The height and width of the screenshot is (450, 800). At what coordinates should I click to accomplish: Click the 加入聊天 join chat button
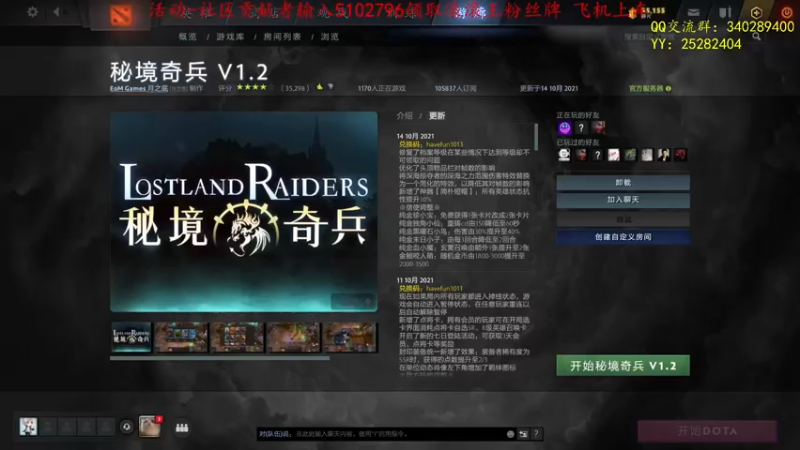[x=623, y=200]
